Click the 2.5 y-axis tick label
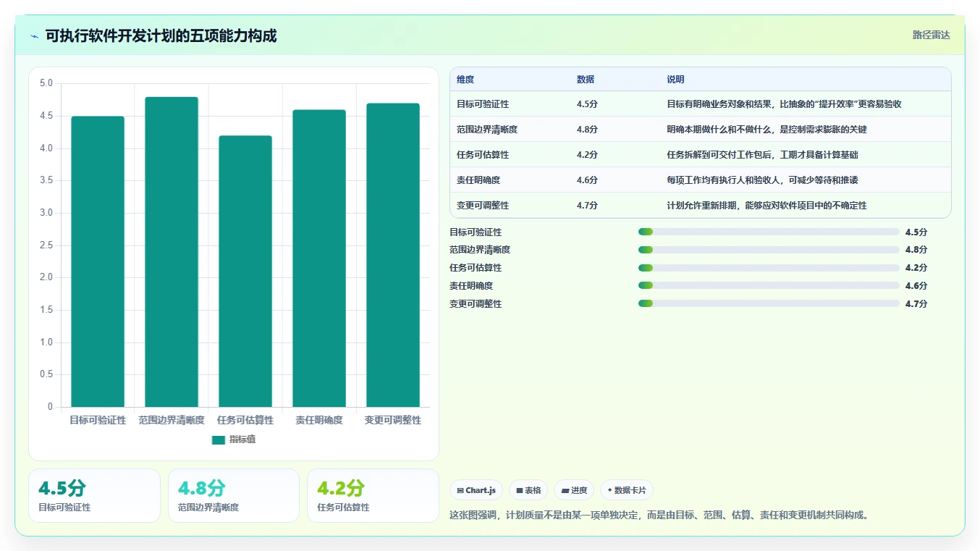The height and width of the screenshot is (551, 980). click(46, 245)
